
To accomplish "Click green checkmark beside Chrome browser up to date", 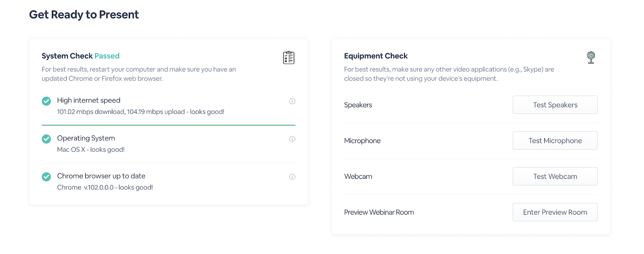I will pos(47,176).
